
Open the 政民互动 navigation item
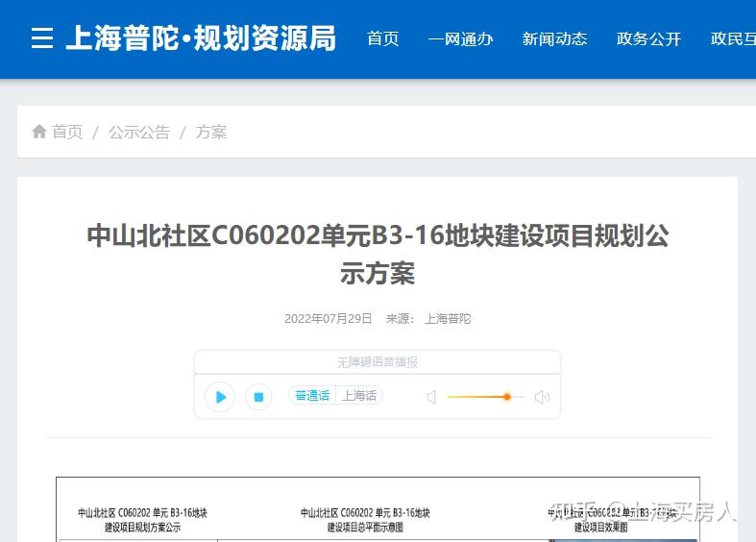(733, 38)
